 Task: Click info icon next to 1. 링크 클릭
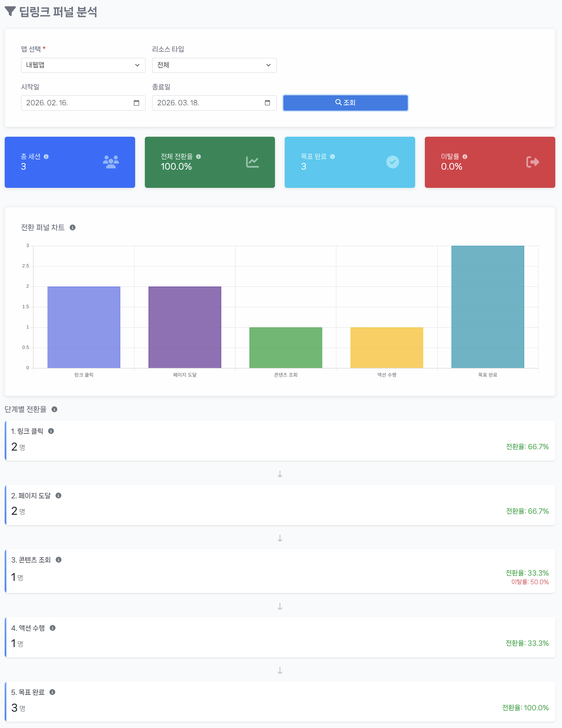pos(51,431)
